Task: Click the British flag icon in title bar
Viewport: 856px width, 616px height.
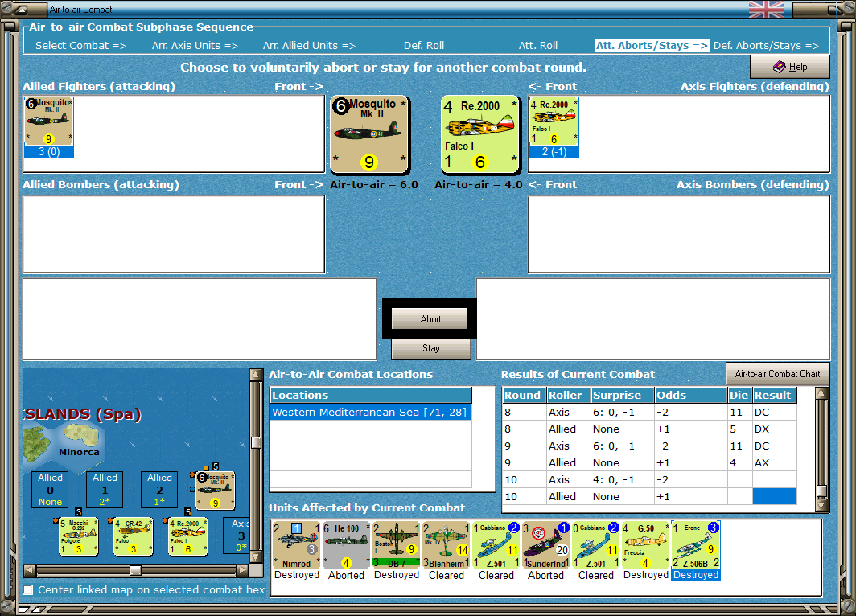Action: [767, 10]
